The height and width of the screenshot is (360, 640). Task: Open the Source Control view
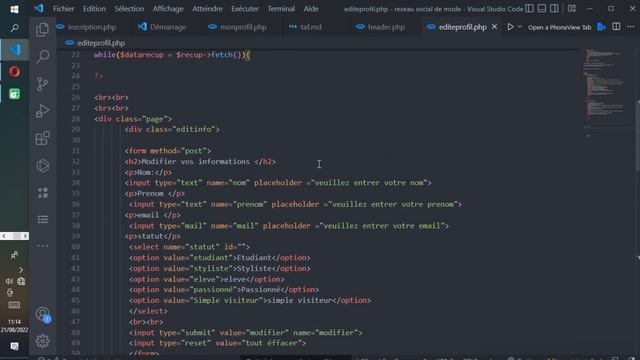42,84
